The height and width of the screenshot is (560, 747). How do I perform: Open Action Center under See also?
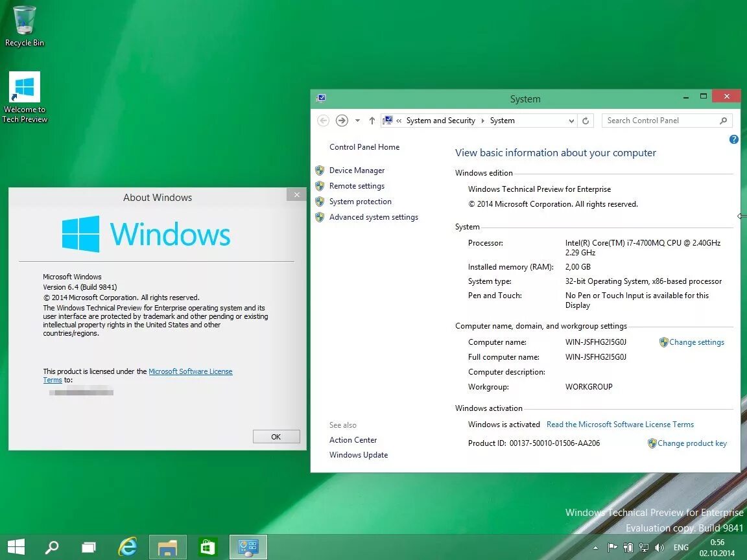click(353, 440)
